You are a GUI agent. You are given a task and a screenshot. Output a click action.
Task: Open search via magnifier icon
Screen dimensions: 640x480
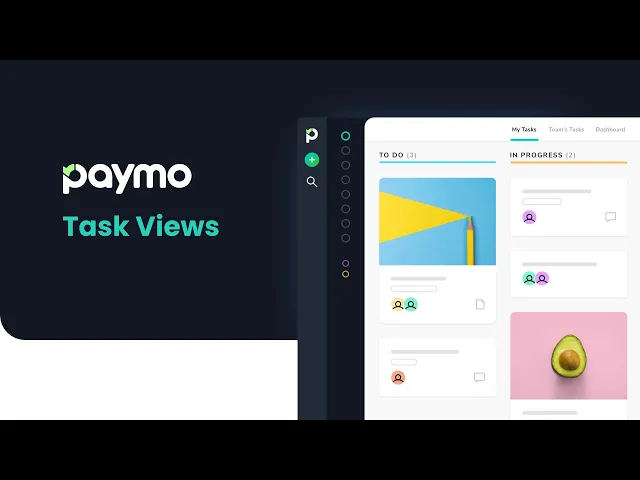point(312,182)
